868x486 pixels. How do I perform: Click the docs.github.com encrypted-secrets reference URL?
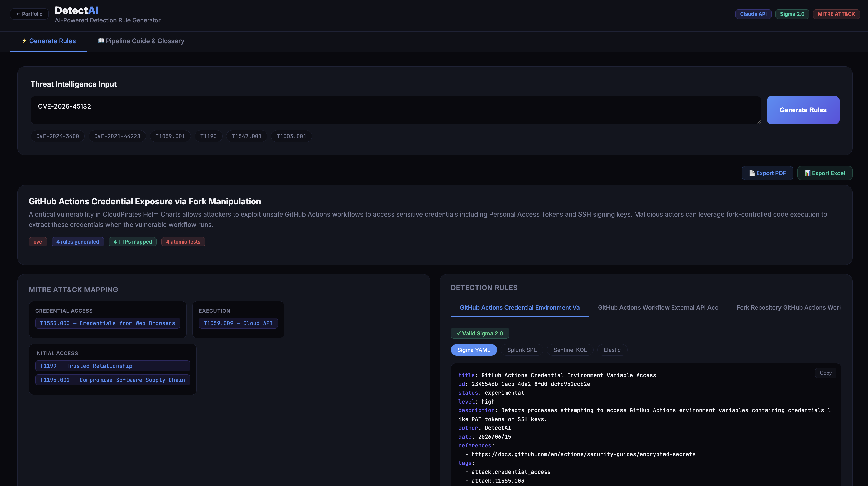(x=583, y=454)
